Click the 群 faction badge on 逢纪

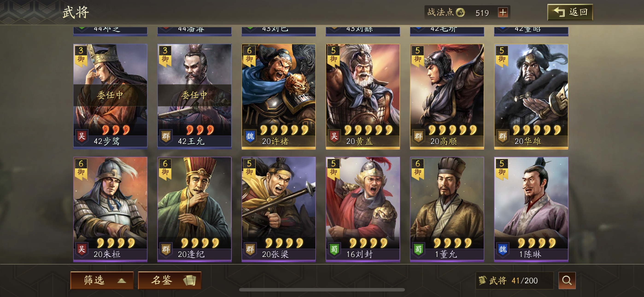click(166, 249)
